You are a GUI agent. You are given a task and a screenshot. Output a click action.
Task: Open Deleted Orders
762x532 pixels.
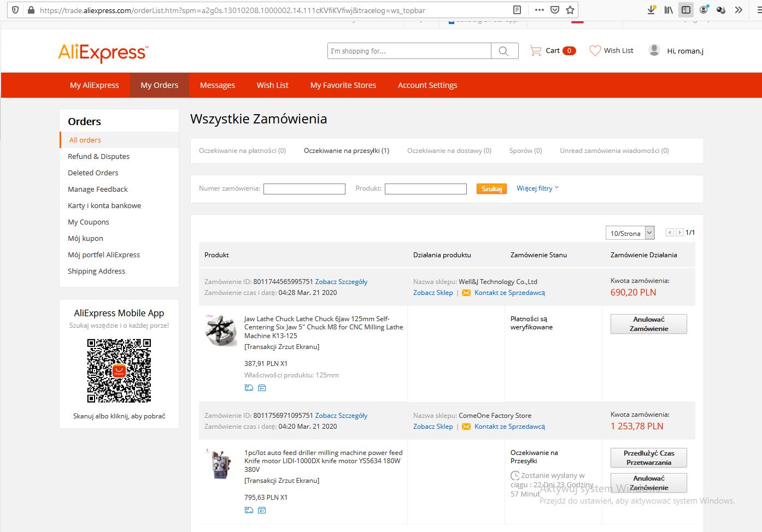93,173
